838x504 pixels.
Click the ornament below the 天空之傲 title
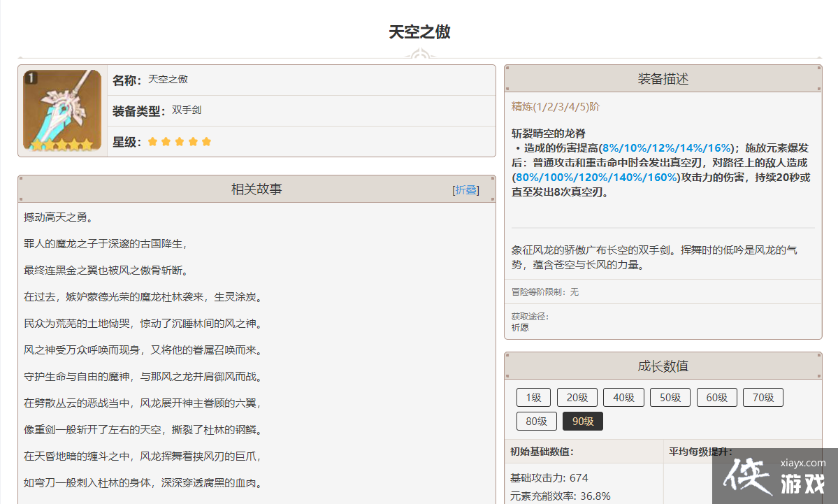(x=419, y=55)
